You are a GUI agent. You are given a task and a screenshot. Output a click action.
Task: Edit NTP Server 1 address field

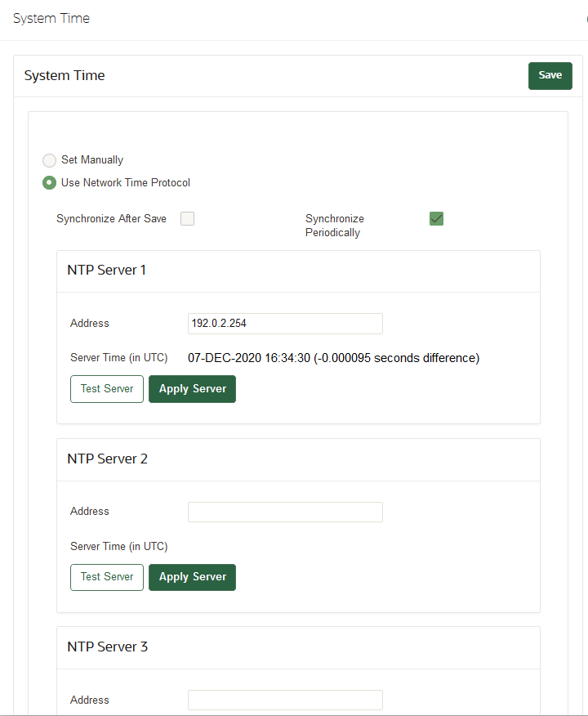tap(285, 324)
